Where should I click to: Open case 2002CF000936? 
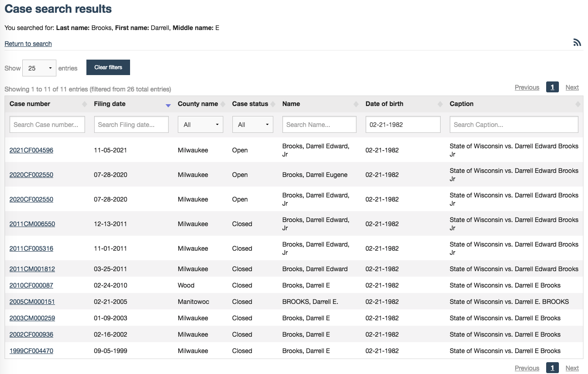[31, 334]
